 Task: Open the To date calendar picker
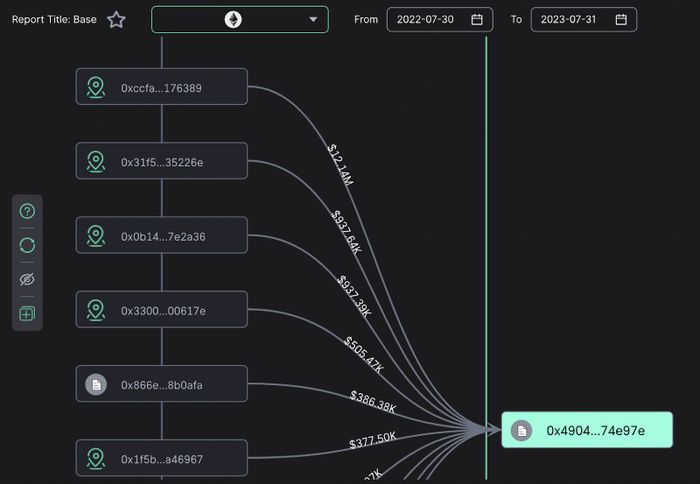(621, 20)
